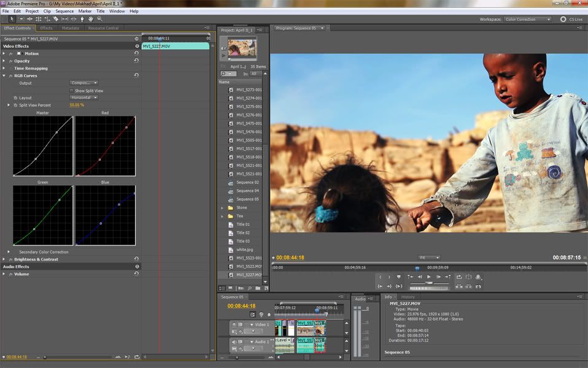Reset the RGB Curves effect
The height and width of the screenshot is (368, 588).
pyautogui.click(x=136, y=75)
